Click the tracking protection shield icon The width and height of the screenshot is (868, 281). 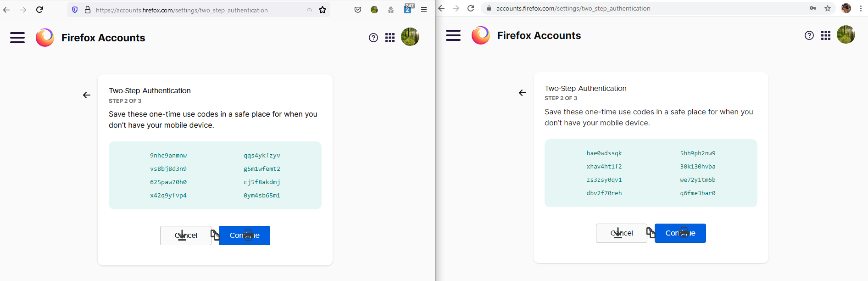[74, 10]
